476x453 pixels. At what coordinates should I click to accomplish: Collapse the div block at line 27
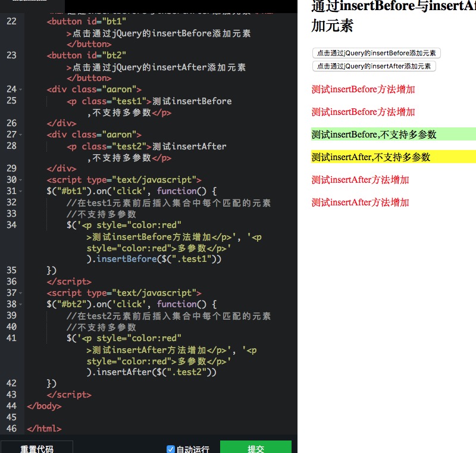21,135
